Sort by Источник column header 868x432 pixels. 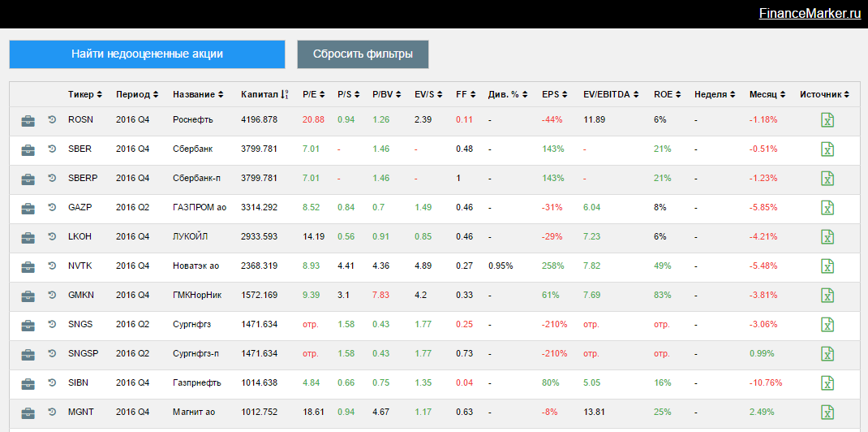pos(825,95)
